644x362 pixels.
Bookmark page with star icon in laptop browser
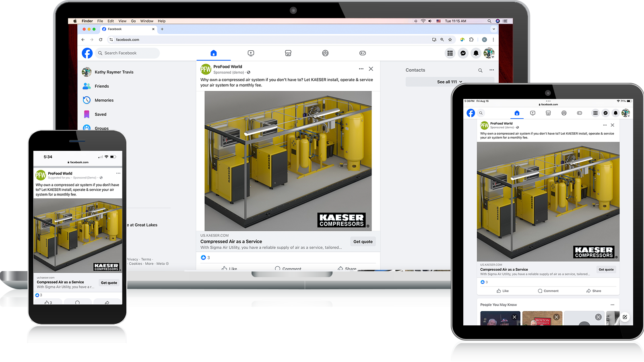pos(450,39)
